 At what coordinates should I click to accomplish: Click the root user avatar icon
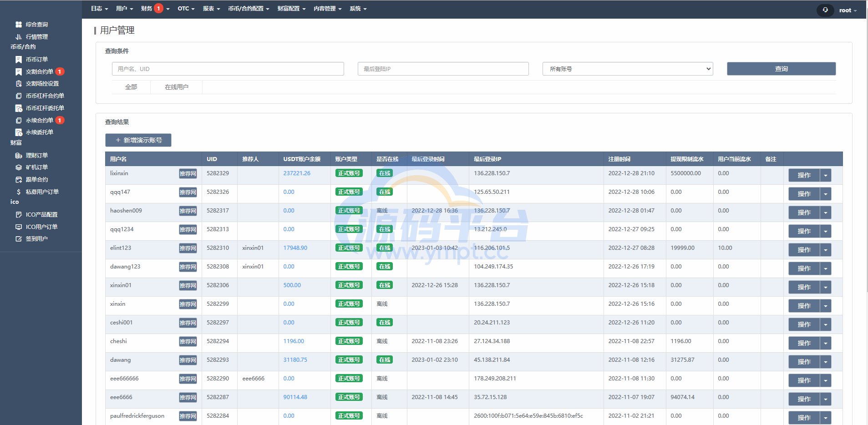pos(825,10)
